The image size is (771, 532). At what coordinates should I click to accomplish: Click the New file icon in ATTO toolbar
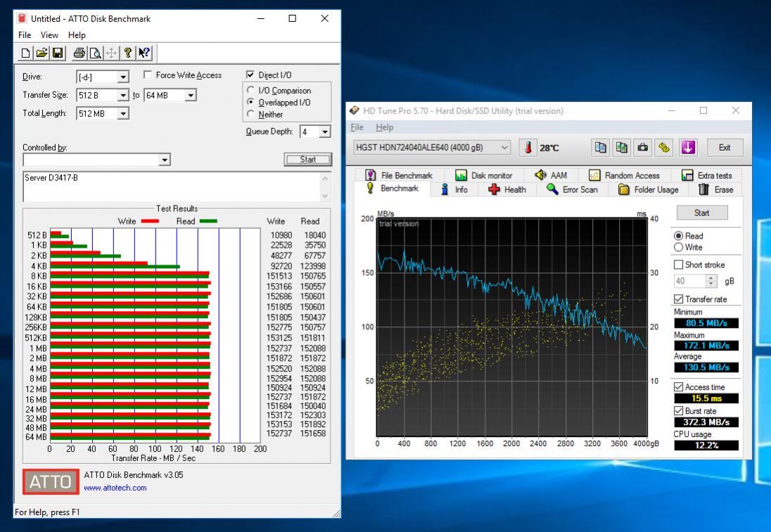(25, 53)
